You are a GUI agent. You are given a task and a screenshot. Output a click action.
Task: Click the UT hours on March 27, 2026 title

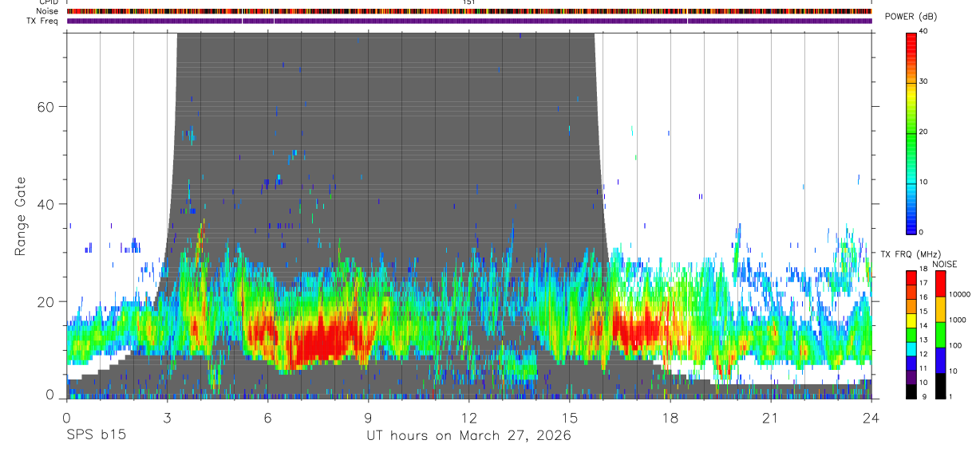pyautogui.click(x=468, y=436)
